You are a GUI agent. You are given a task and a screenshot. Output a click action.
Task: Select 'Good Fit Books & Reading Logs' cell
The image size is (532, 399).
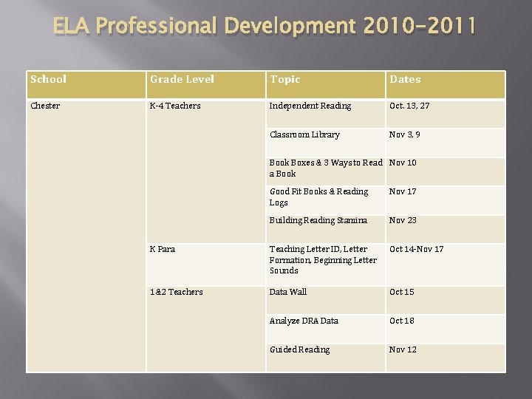coord(326,200)
